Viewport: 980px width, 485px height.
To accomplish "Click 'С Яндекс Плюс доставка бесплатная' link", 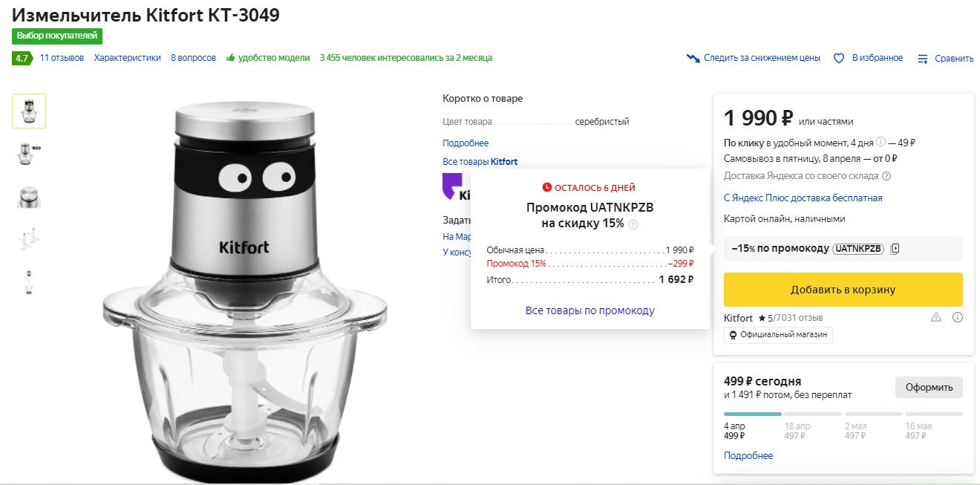I will 803,198.
